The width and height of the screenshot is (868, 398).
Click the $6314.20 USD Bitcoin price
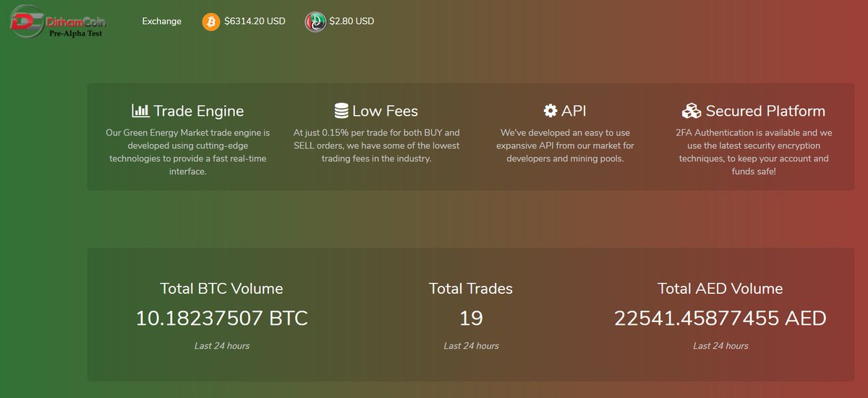tap(255, 22)
